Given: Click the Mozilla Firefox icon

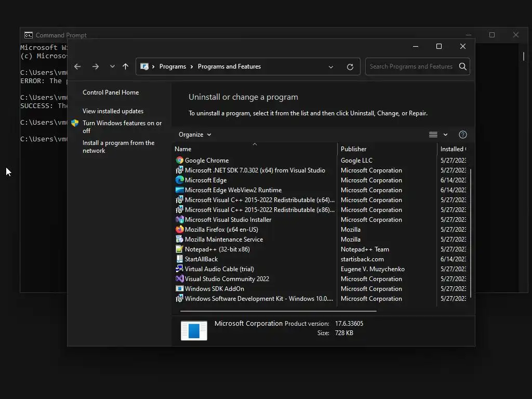Looking at the screenshot, I should click(179, 229).
